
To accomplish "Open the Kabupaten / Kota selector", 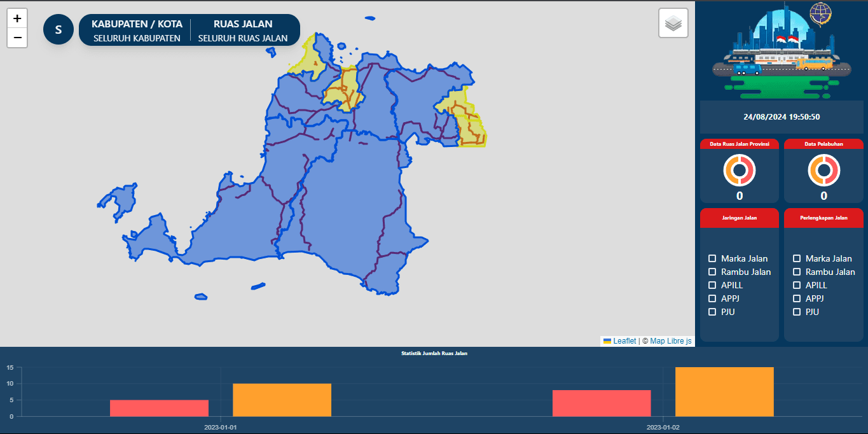I will (x=137, y=30).
